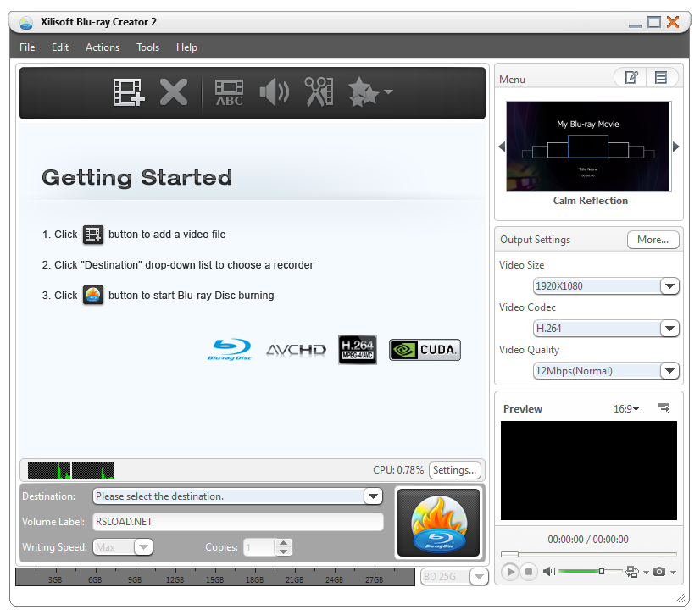Show previous menu template with left arrow
The height and width of the screenshot is (615, 700).
pyautogui.click(x=502, y=147)
